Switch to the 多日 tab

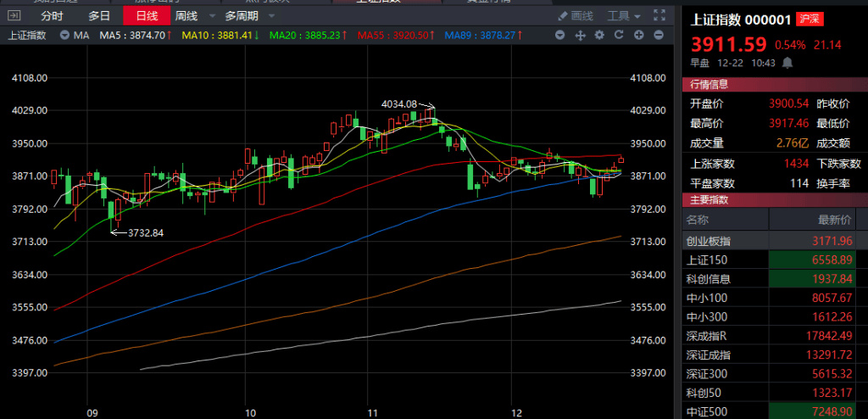coord(99,15)
